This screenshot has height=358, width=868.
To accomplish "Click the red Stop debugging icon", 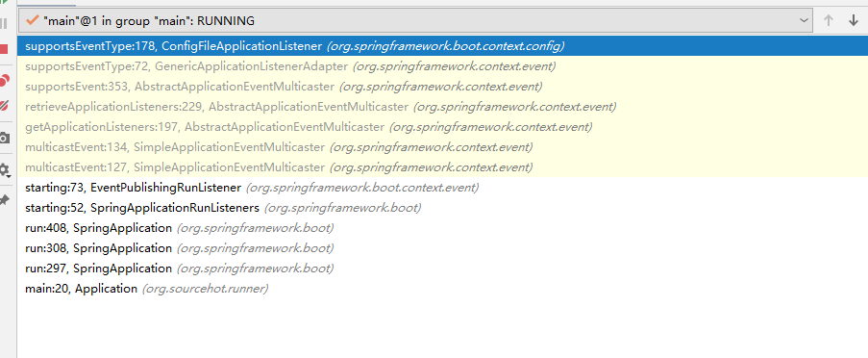I will click(x=3, y=49).
